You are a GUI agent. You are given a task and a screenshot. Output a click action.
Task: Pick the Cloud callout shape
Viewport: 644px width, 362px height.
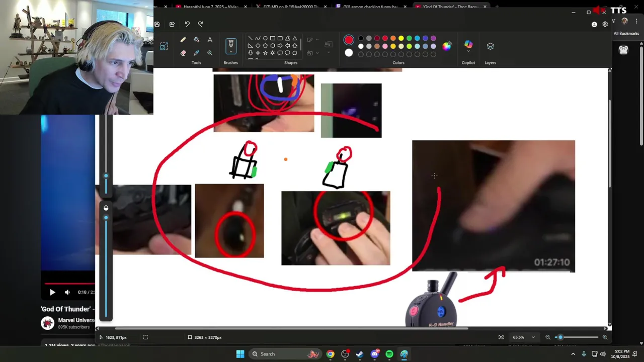tap(295, 53)
